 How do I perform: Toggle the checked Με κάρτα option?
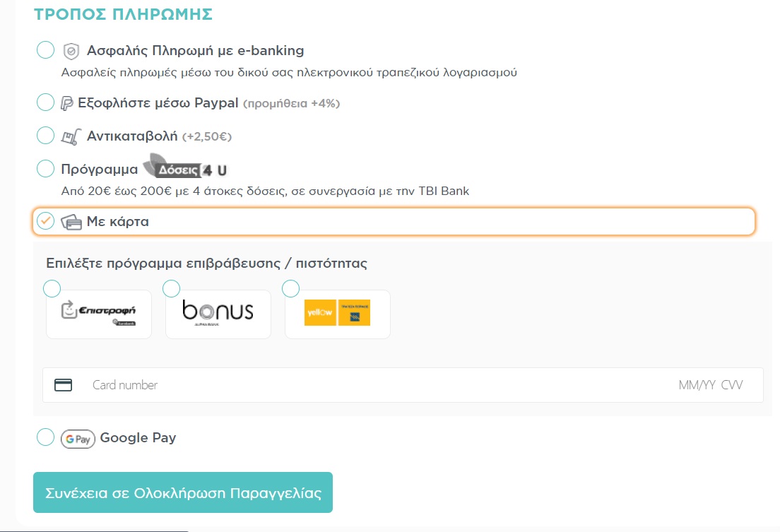tap(45, 220)
